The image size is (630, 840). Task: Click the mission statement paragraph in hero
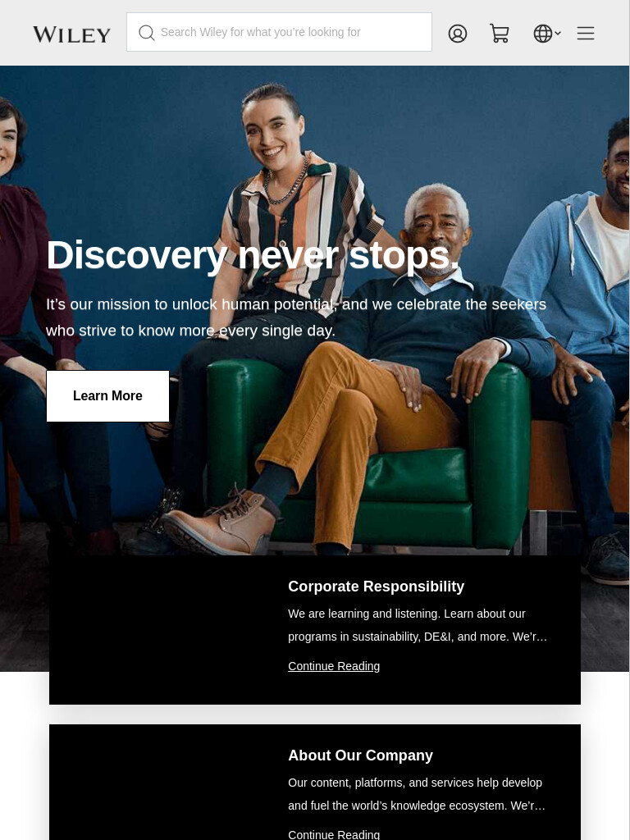pos(296,317)
